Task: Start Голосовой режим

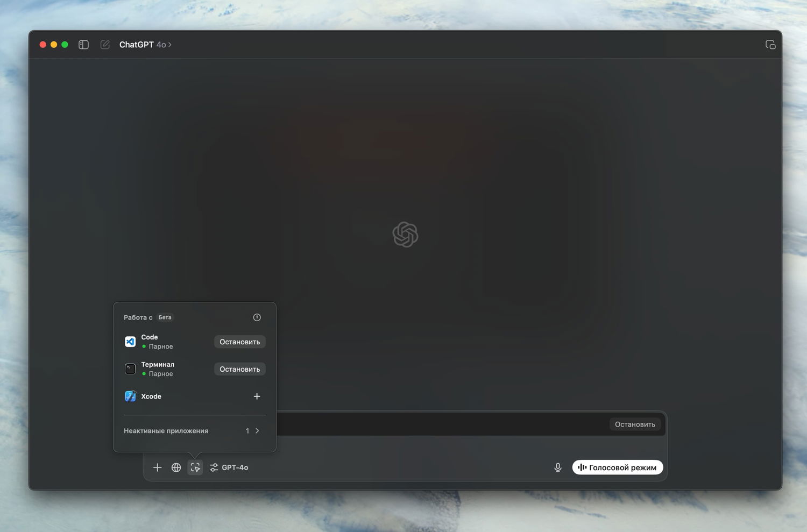Action: [618, 467]
